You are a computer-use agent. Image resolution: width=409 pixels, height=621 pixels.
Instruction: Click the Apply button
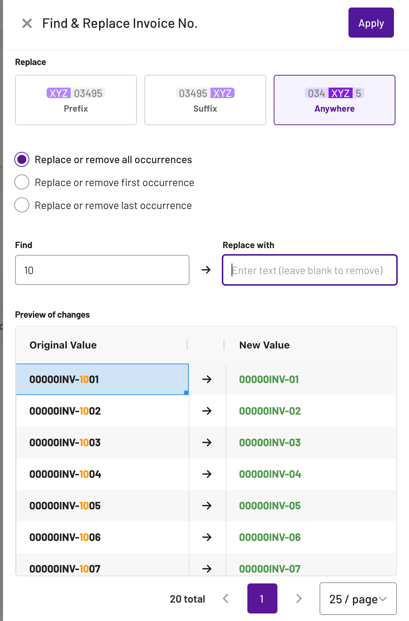click(371, 23)
